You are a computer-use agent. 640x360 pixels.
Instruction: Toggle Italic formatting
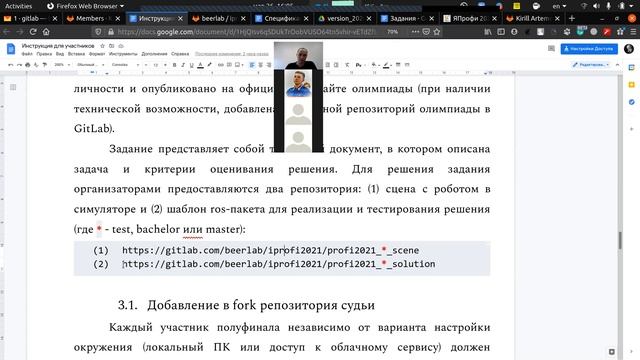pyautogui.click(x=183, y=65)
